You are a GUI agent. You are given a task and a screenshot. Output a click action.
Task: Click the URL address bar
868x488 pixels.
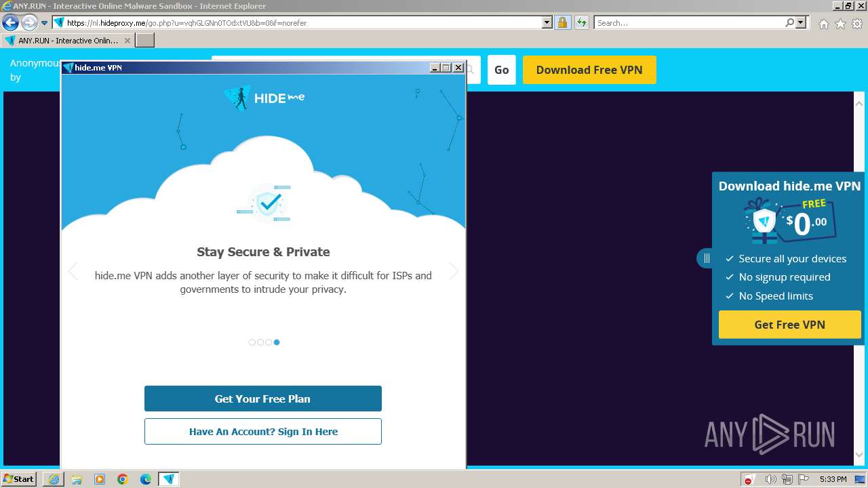click(x=303, y=23)
